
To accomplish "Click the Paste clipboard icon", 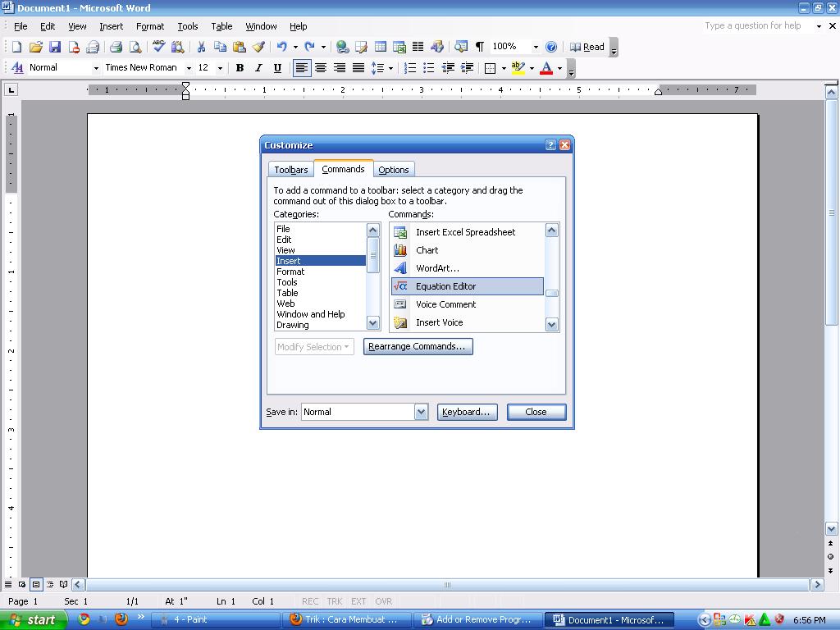I will click(239, 47).
